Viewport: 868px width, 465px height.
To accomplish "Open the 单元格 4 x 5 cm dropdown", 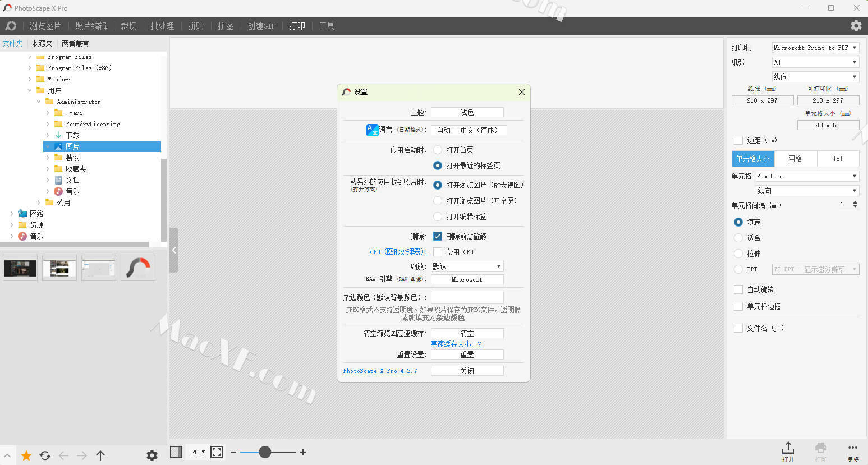I will [807, 176].
